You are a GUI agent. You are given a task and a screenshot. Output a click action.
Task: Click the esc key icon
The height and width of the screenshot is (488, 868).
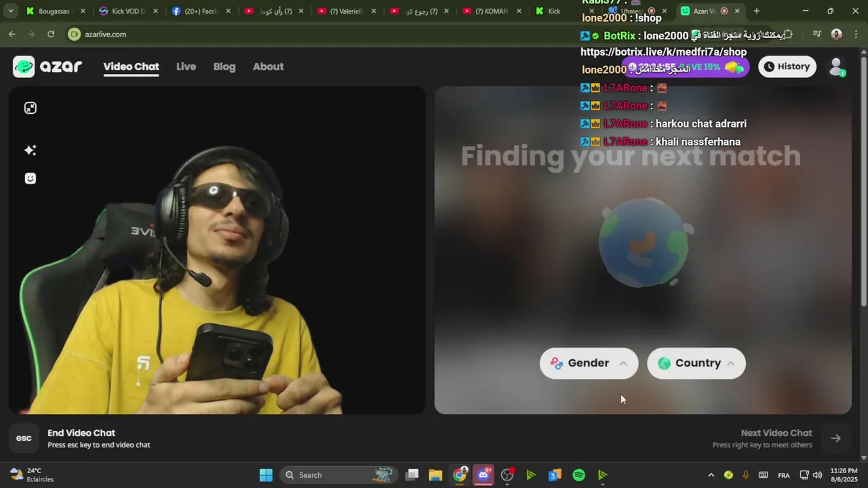24,438
